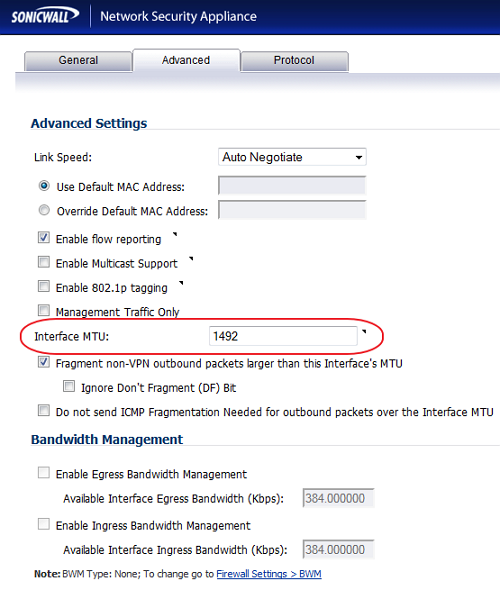Click the Link Speed label
This screenshot has width=500, height=608.
[x=63, y=157]
